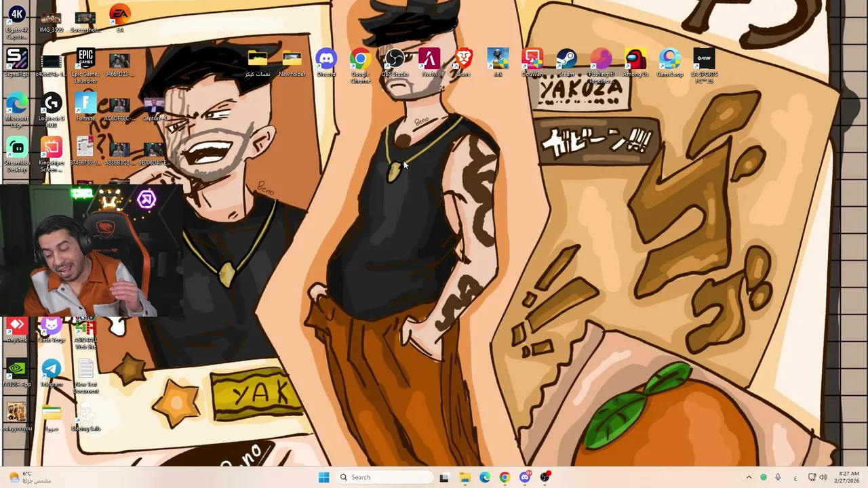This screenshot has height=488, width=868.
Task: Open Microsoft Edge from the taskbar
Action: 485,477
